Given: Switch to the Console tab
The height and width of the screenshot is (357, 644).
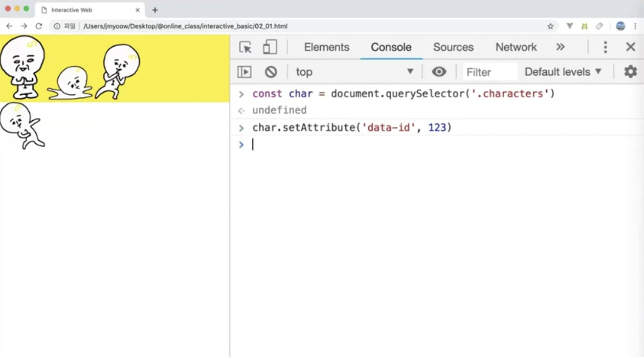Looking at the screenshot, I should coord(391,47).
